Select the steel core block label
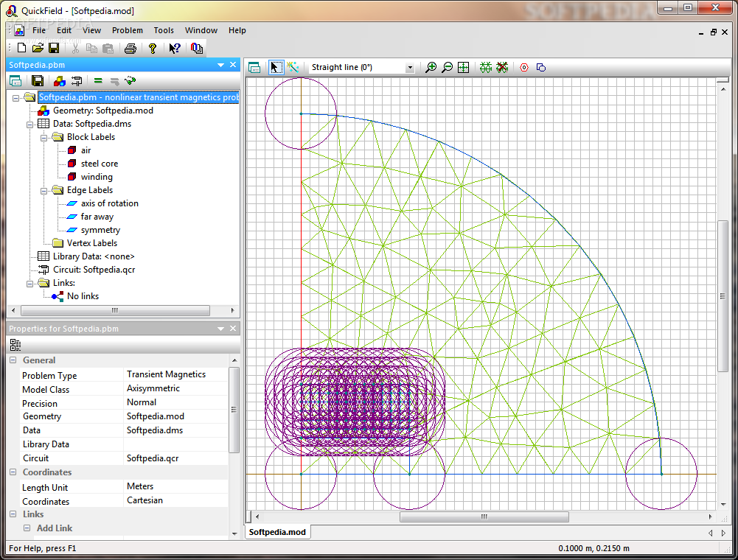 point(100,164)
